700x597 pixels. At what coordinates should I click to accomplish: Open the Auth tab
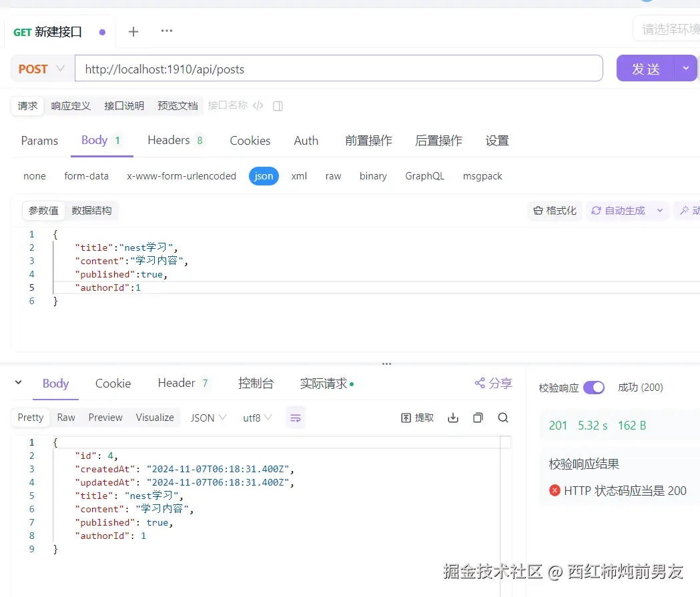coord(306,141)
